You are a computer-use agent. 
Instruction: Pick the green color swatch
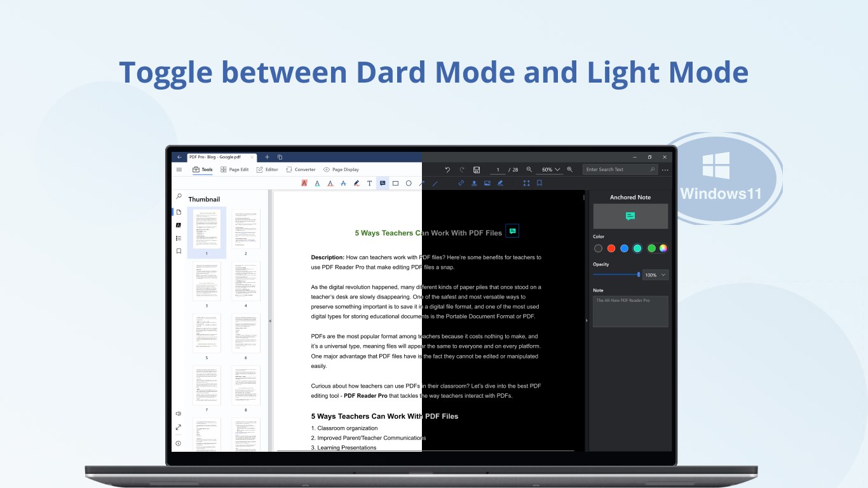[x=651, y=248]
